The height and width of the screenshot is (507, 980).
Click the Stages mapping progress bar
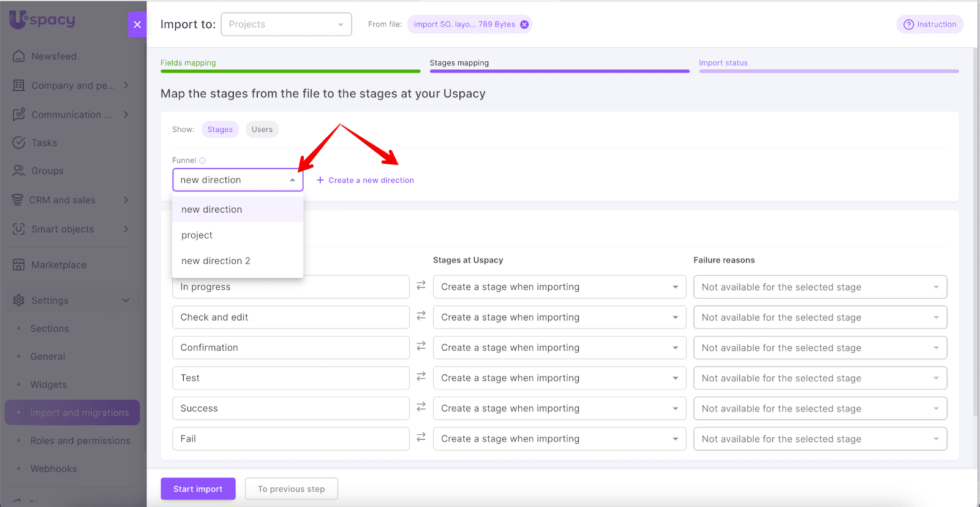pos(559,71)
